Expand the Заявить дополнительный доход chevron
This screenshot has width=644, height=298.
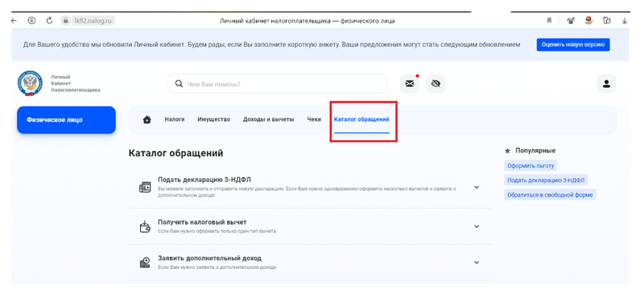[x=477, y=263]
